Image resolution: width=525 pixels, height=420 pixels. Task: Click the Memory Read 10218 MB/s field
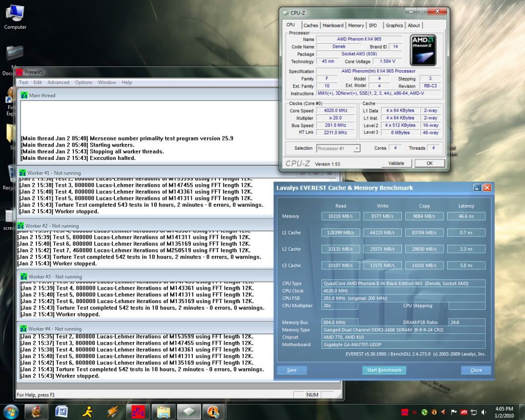341,216
